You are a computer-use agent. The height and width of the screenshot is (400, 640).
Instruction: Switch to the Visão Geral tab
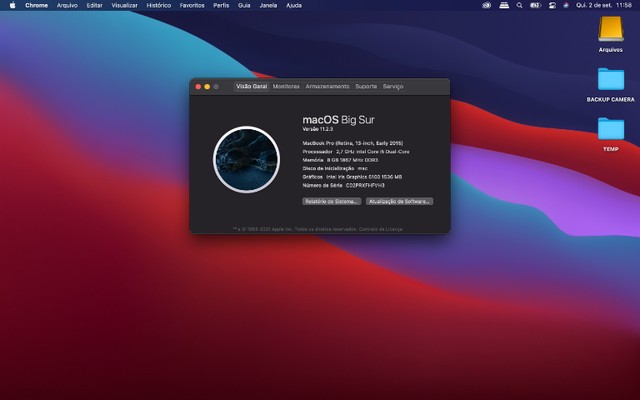click(251, 87)
